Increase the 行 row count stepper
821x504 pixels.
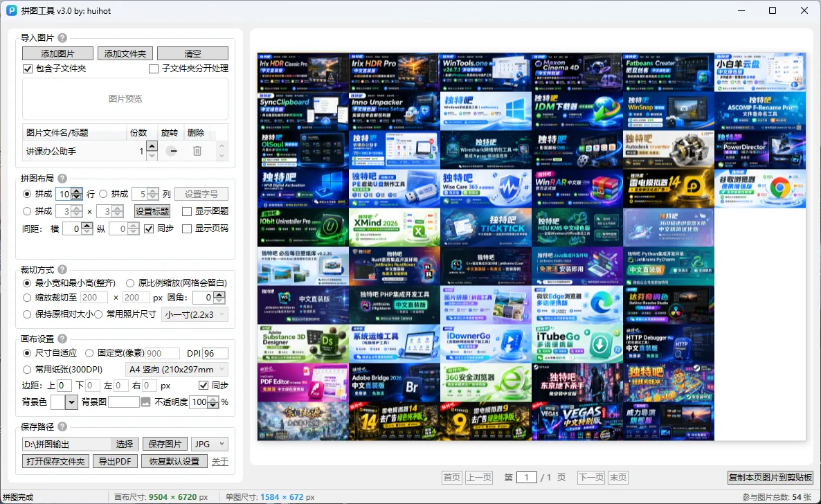click(x=76, y=190)
